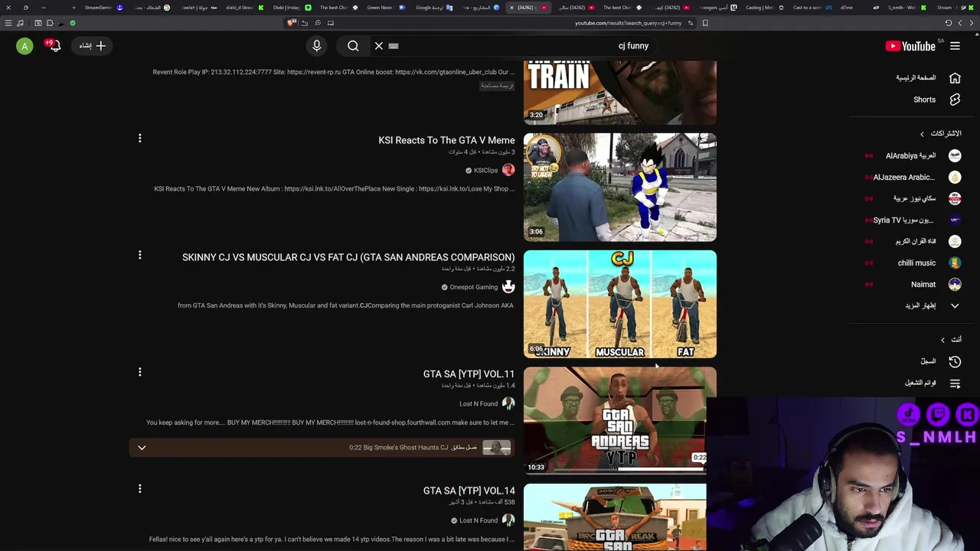The width and height of the screenshot is (980, 551).
Task: Open the GTA SA [YTP] VOL.11 title
Action: 469,374
